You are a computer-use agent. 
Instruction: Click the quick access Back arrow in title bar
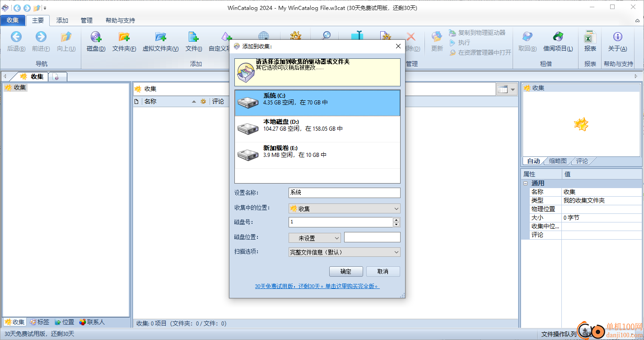point(17,8)
